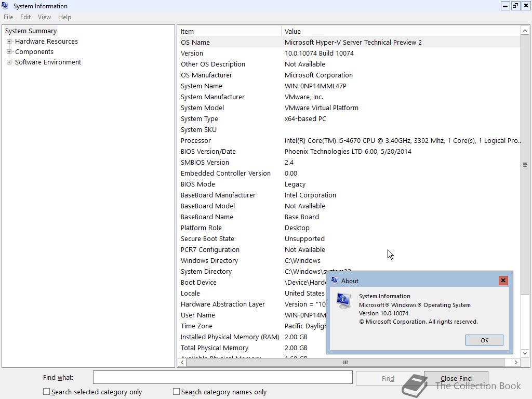Open the File menu
Image resolution: width=532 pixels, height=399 pixels.
coord(8,17)
